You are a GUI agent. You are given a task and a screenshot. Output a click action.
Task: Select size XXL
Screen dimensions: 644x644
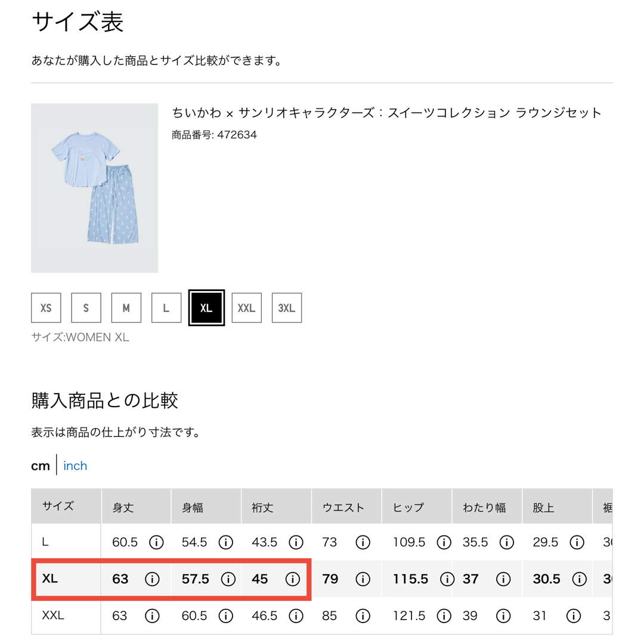click(246, 308)
